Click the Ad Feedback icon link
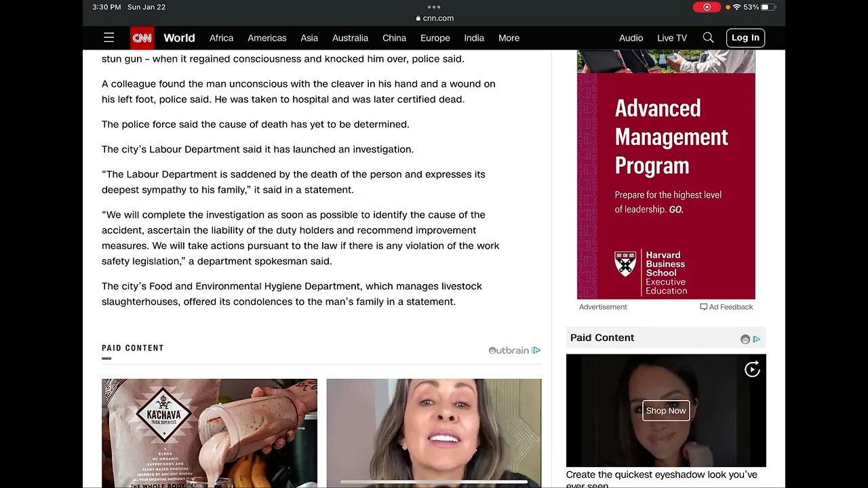 [x=726, y=307]
